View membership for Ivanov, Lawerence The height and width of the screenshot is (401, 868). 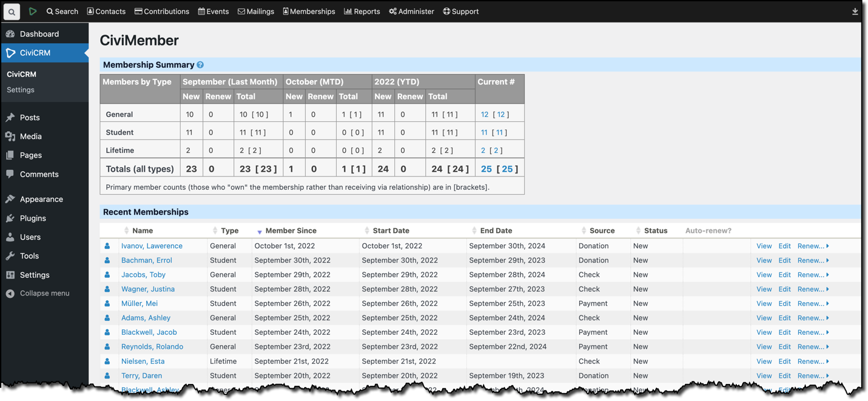764,246
